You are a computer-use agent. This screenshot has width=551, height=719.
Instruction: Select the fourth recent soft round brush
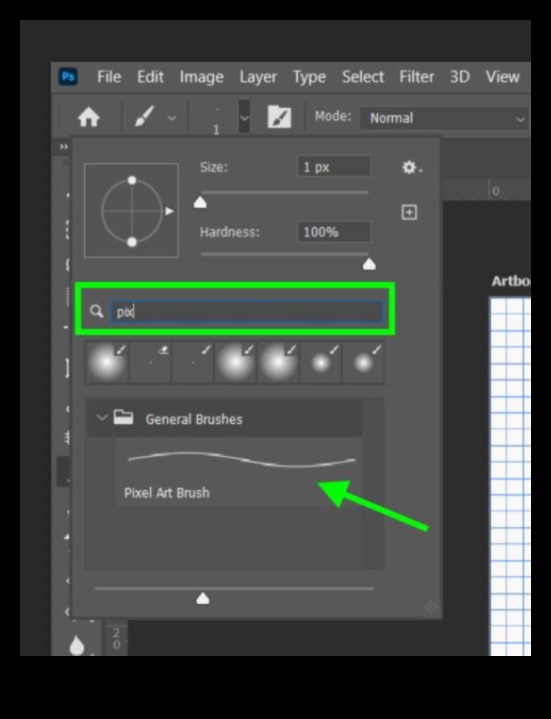(x=235, y=362)
